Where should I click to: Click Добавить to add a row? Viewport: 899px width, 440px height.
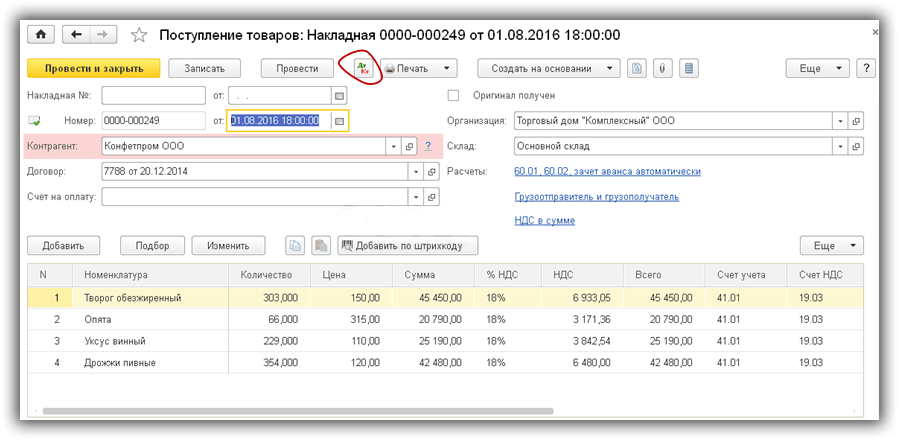pyautogui.click(x=64, y=246)
